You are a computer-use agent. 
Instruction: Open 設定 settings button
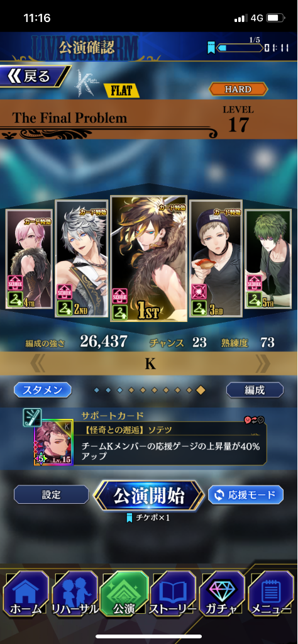52,494
